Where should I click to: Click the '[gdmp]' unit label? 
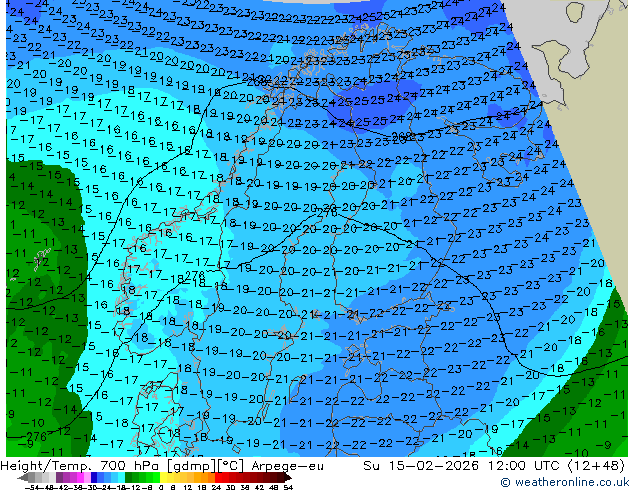click(192, 466)
